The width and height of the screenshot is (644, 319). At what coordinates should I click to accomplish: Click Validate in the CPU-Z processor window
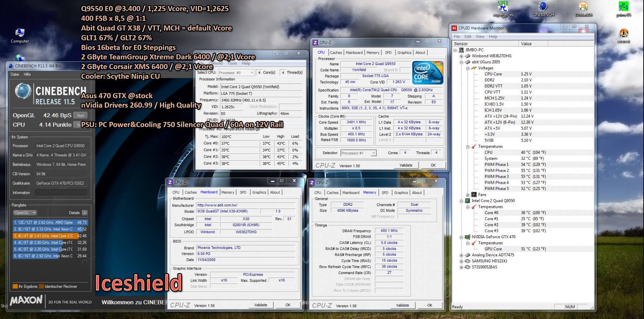coord(406,165)
